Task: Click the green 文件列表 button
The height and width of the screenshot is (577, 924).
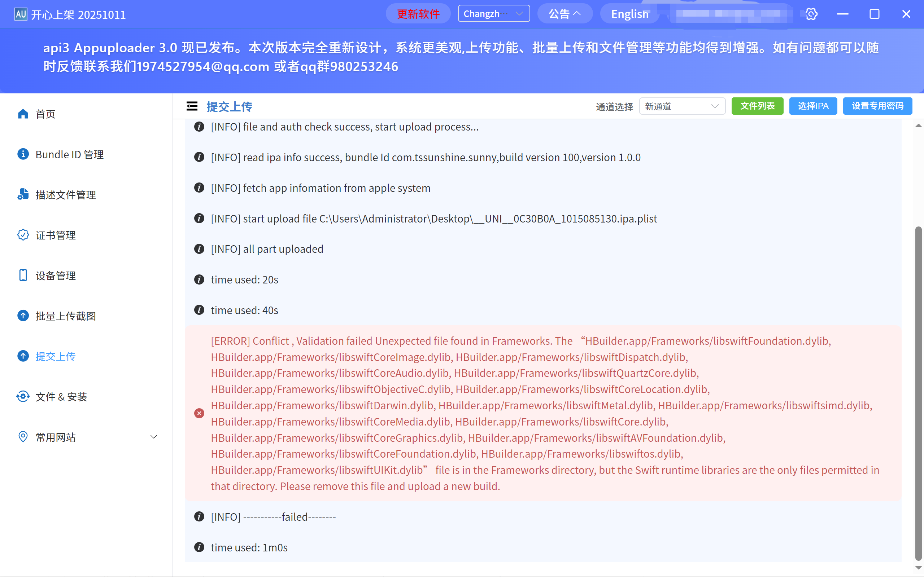Action: click(757, 106)
